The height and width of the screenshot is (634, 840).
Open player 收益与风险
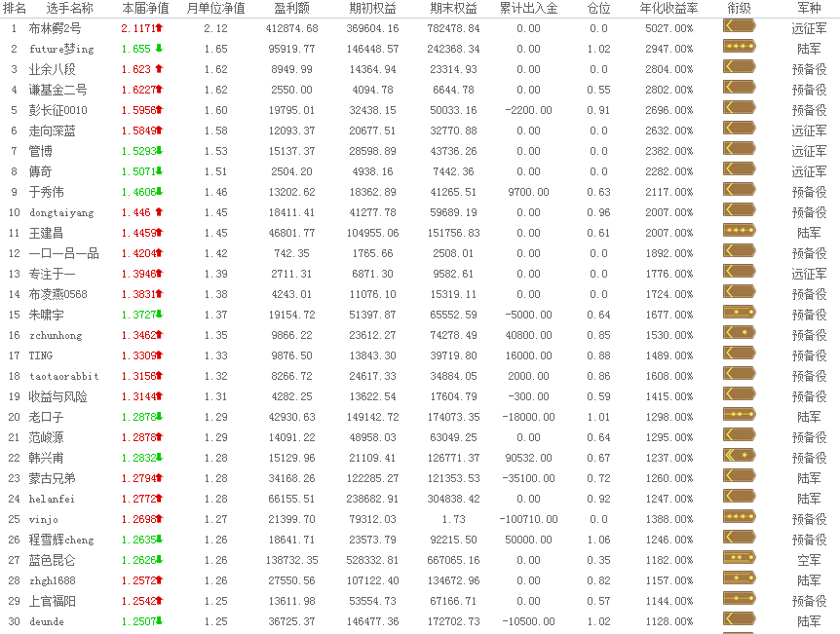(57, 396)
